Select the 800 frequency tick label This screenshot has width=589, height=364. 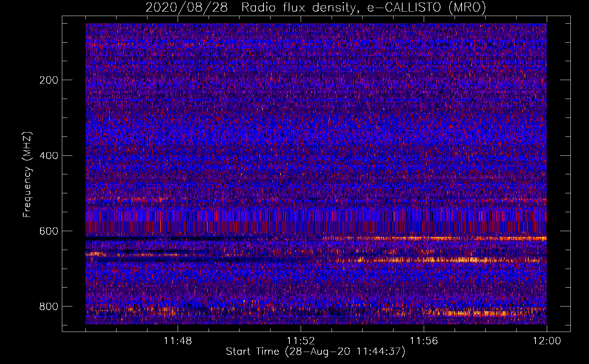49,306
